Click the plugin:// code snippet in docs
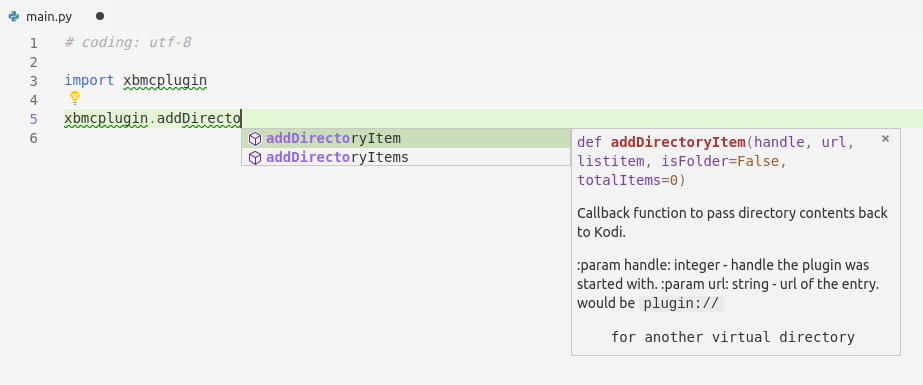This screenshot has width=923, height=385. (x=682, y=304)
